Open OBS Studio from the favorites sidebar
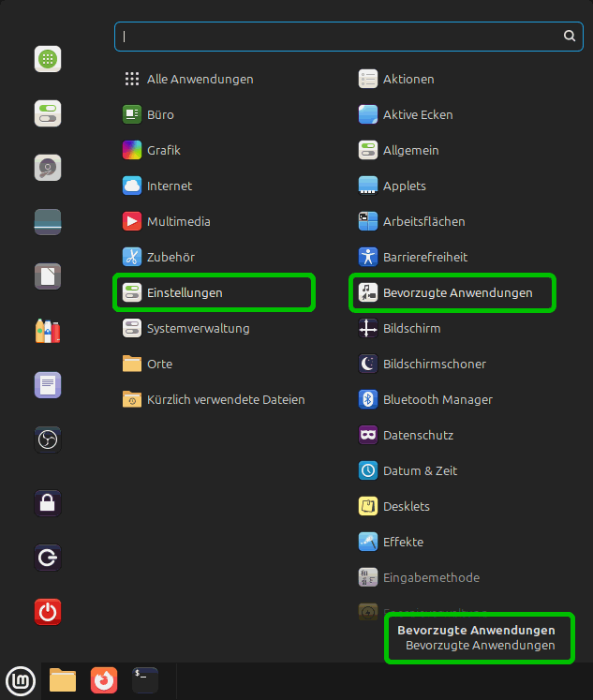593x700 pixels. pos(48,439)
